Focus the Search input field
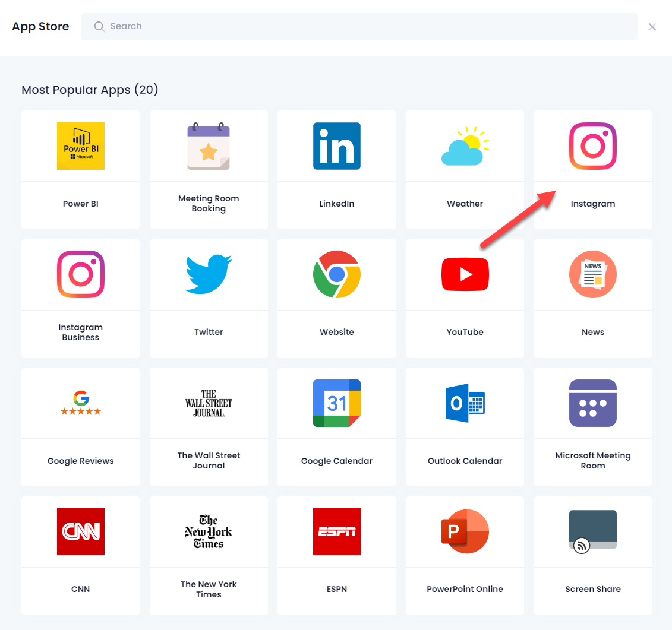 (359, 27)
